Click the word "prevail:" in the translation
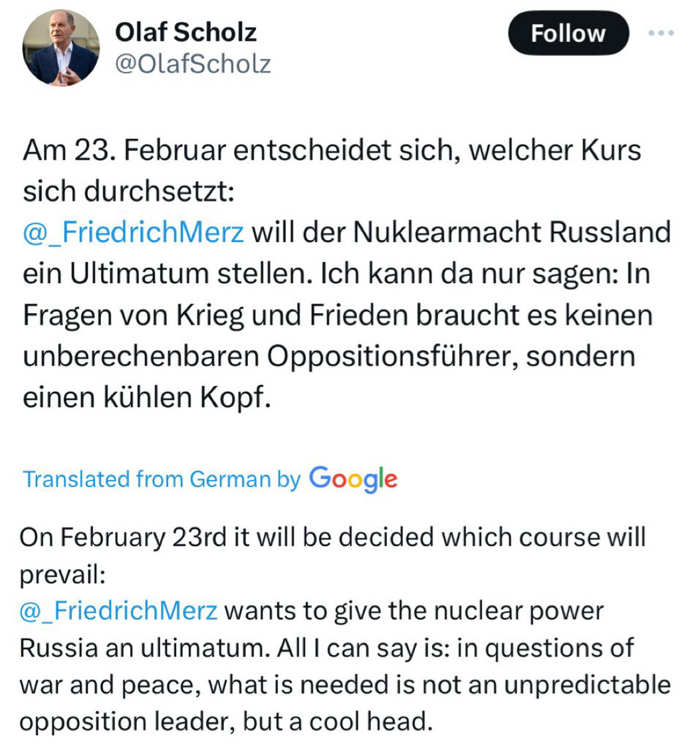Image resolution: width=700 pixels, height=749 pixels. point(62,574)
